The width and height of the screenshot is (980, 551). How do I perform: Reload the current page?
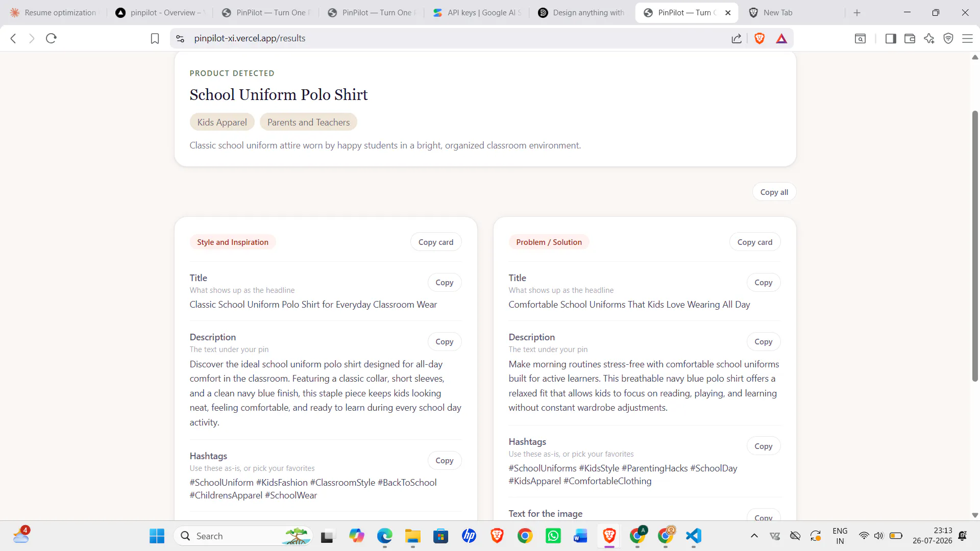[x=51, y=38]
